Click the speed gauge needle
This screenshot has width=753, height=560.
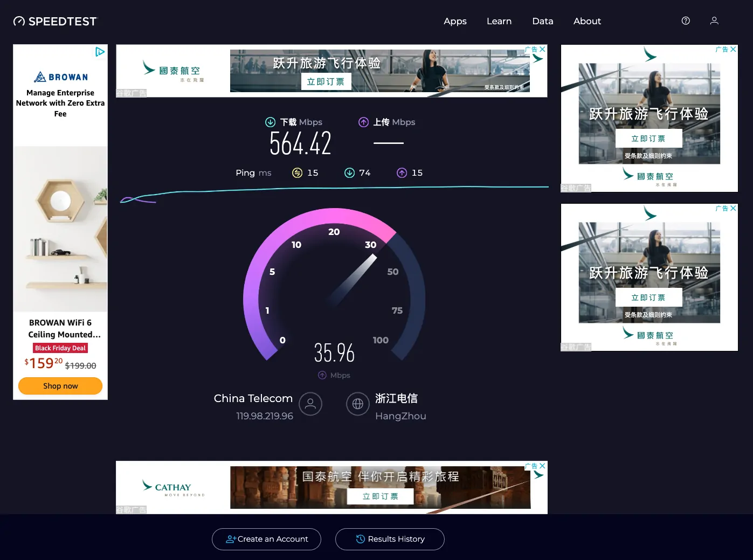coord(352,280)
